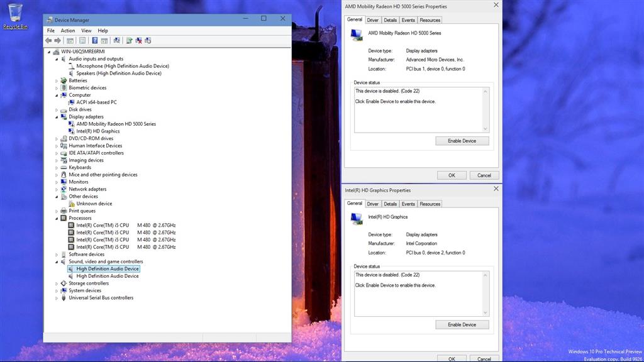Click the Network adapters category icon
Screen dimensions: 644x362
click(64, 189)
